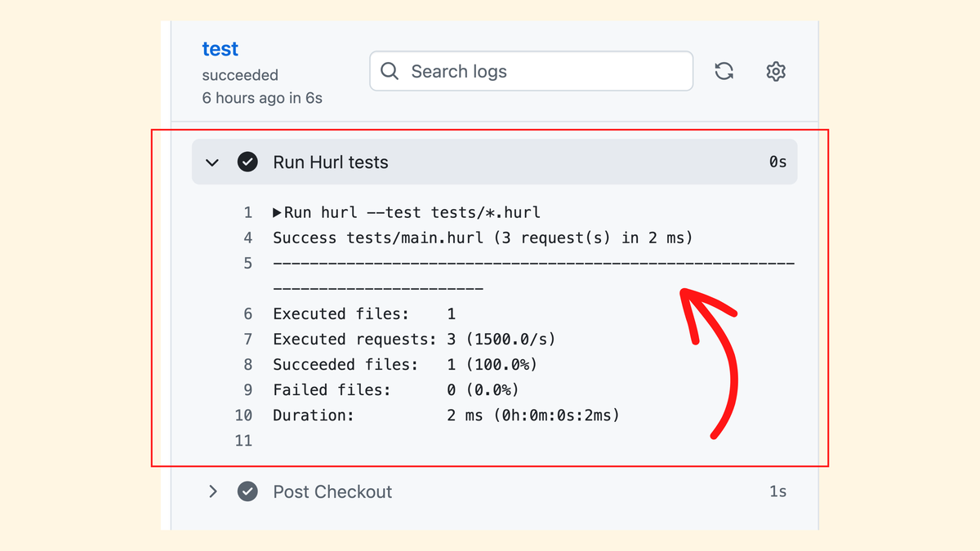Expand the Run hurl --test command triangle
The image size is (980, 551).
point(277,213)
